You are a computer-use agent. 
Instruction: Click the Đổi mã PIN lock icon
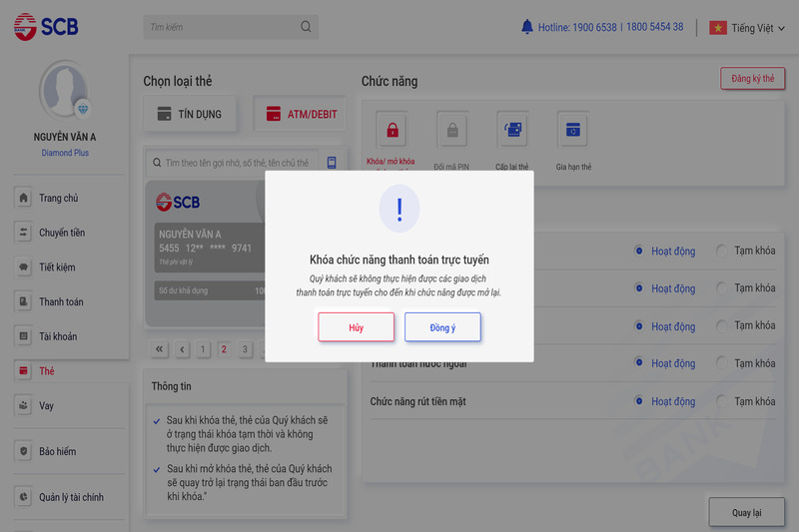point(452,130)
